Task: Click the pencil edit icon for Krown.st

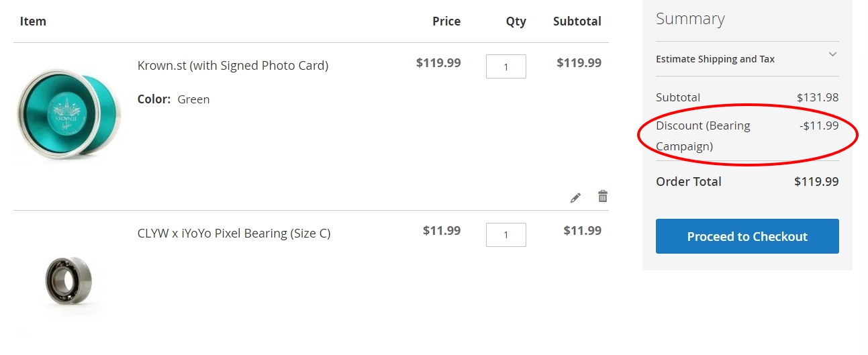Action: (575, 197)
